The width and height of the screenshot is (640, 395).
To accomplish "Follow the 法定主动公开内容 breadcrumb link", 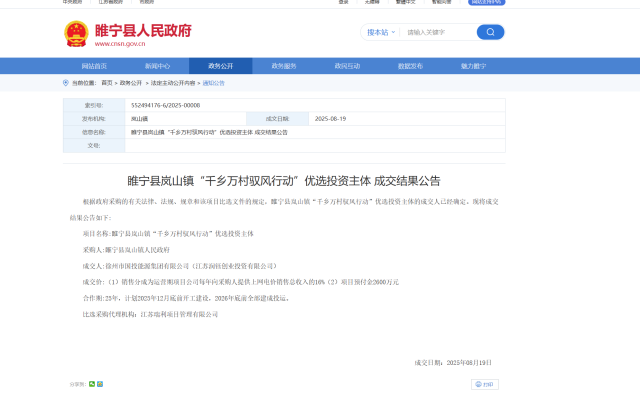I will point(173,83).
